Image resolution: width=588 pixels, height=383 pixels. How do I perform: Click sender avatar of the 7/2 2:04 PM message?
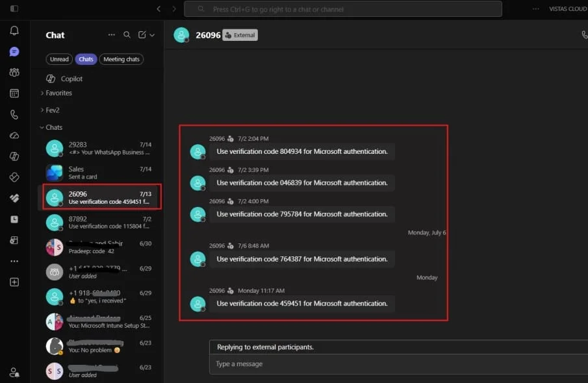coord(198,152)
